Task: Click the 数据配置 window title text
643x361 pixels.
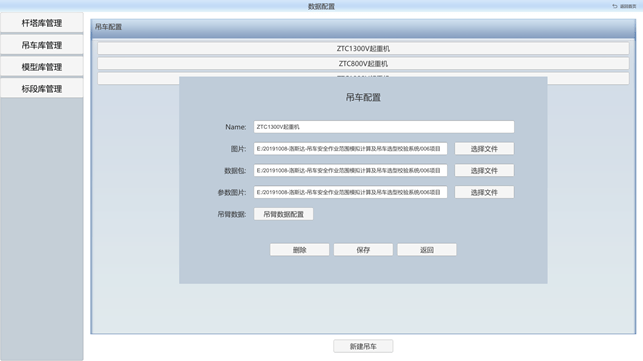Action: pyautogui.click(x=322, y=6)
